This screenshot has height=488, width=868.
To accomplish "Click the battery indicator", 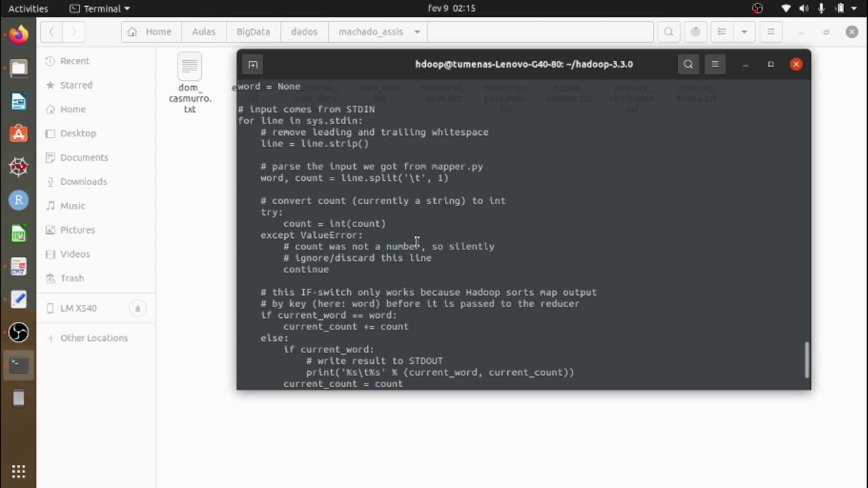I will tap(840, 8).
